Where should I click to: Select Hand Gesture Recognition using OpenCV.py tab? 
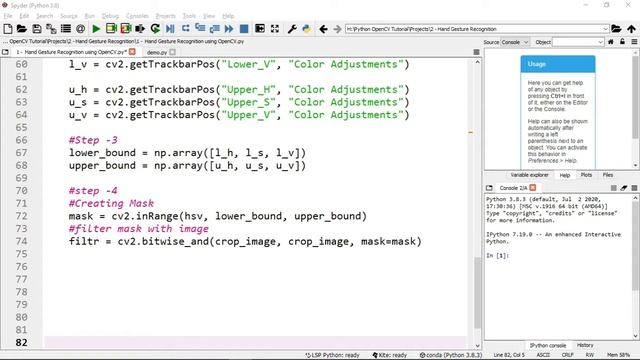(71, 52)
